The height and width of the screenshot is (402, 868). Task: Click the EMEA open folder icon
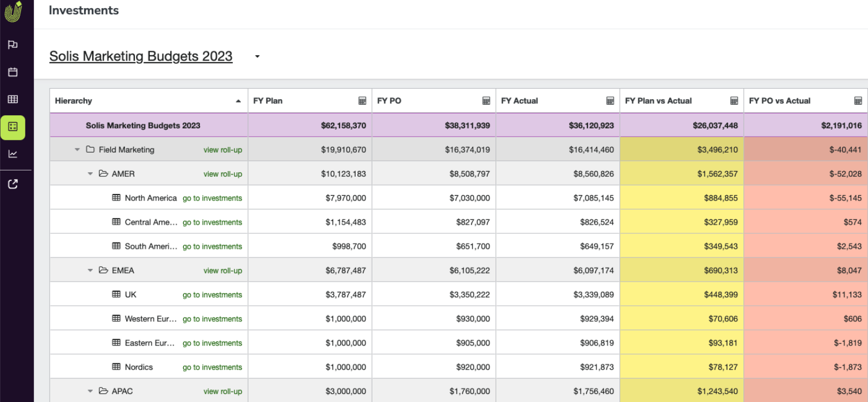pyautogui.click(x=104, y=270)
